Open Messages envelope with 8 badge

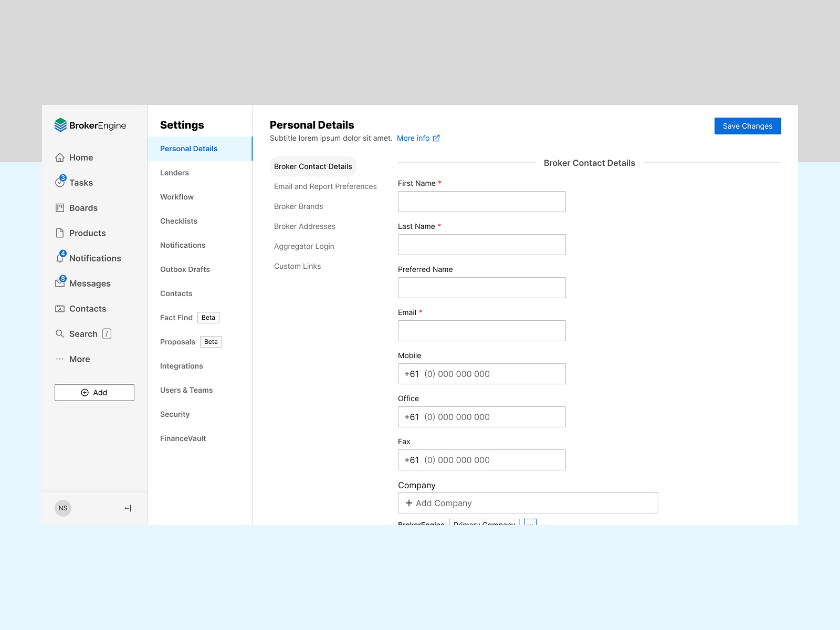pyautogui.click(x=60, y=283)
